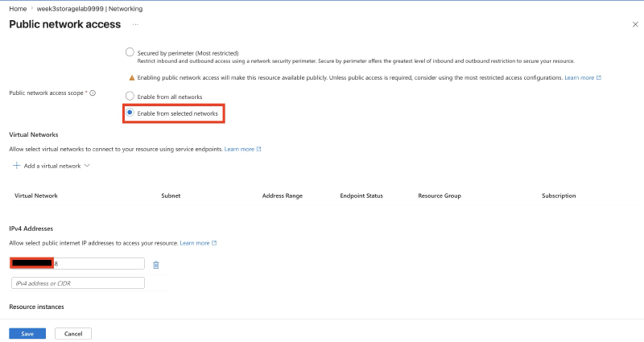
Task: Sort by Virtual Network column header
Action: tap(36, 196)
